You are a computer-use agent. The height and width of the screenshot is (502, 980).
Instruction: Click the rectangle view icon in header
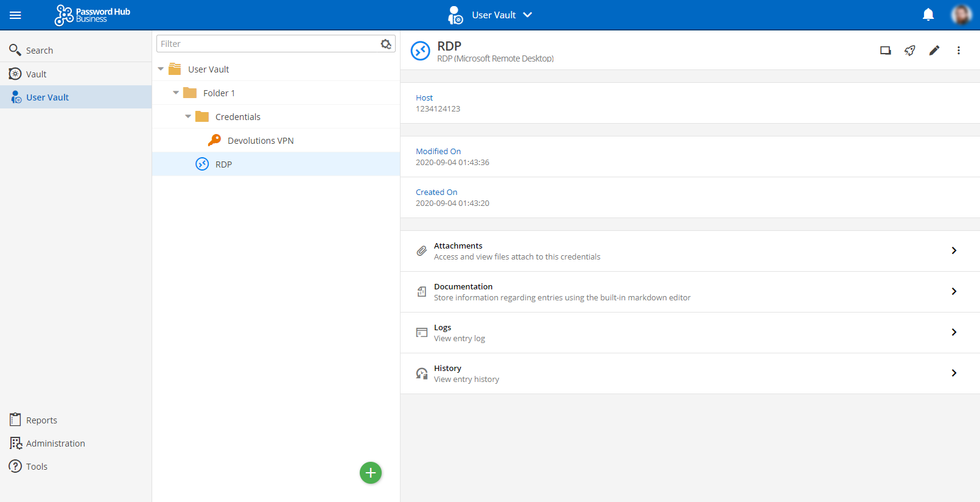(886, 51)
